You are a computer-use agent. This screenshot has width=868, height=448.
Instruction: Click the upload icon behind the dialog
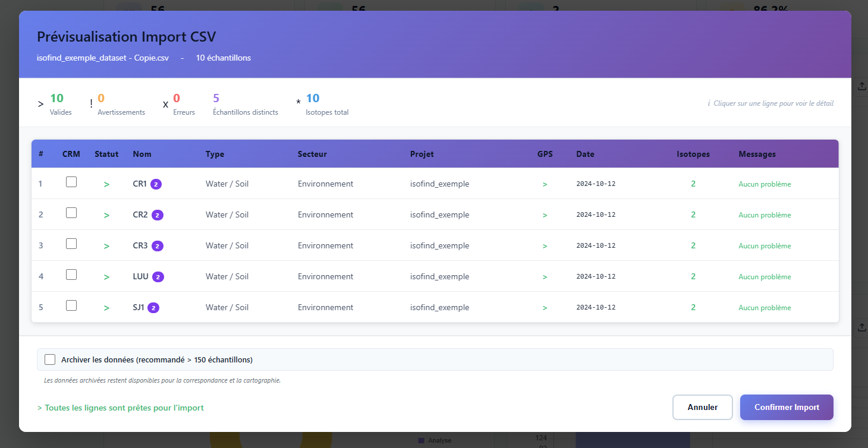coord(861,86)
